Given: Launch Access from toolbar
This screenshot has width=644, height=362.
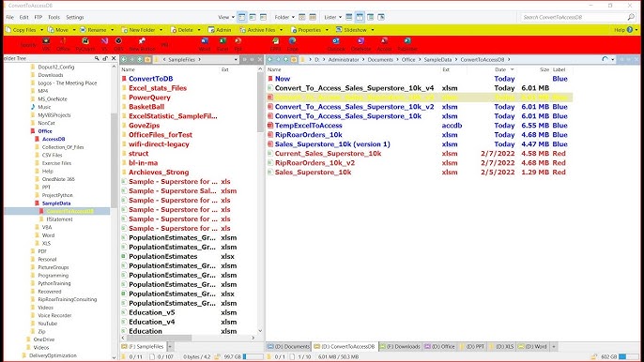Looking at the screenshot, I should (384, 44).
